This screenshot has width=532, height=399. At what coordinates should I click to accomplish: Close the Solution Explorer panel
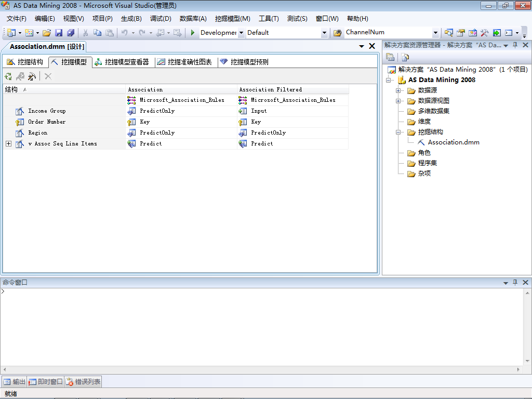(526, 45)
